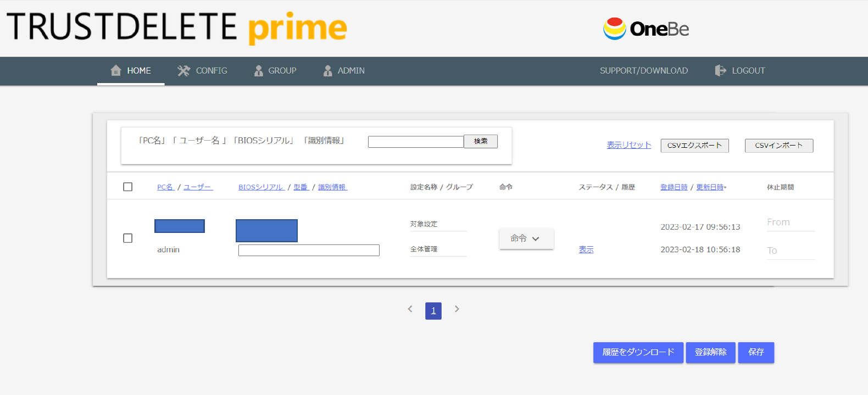
Task: Click the 対象設定 field
Action: (438, 224)
